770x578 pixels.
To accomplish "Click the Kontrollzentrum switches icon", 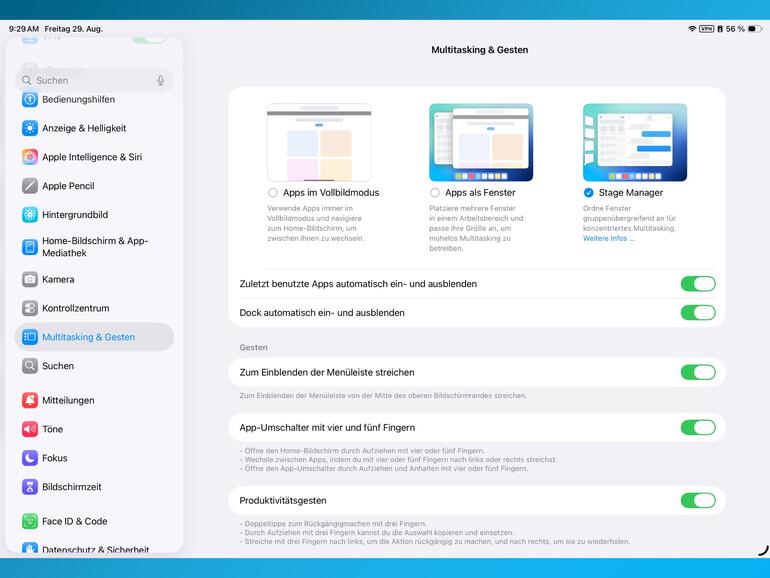I will coord(30,308).
